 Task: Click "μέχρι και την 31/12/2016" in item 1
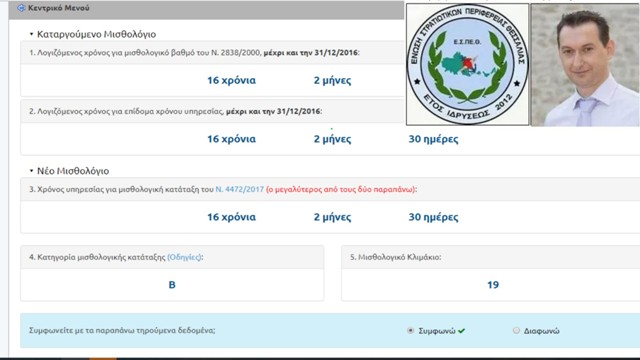(311, 53)
